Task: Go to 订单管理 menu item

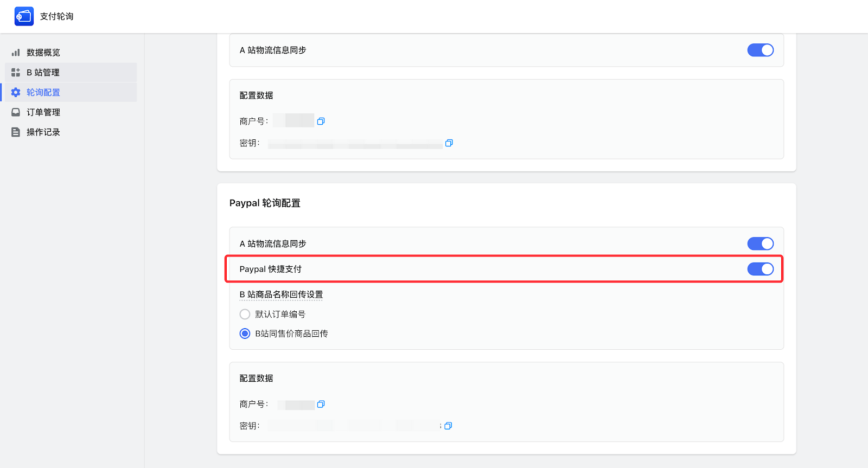Action: tap(43, 112)
